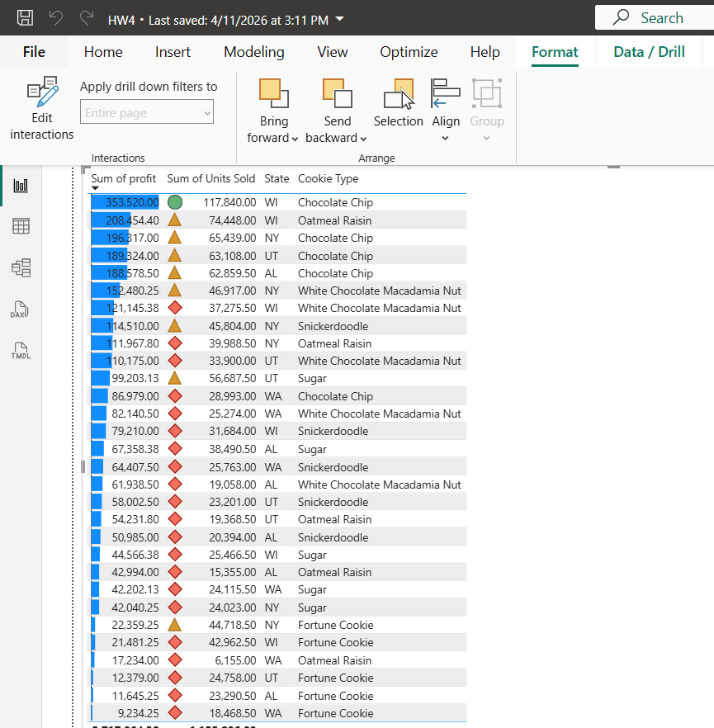
Task: Click the WA state cell in 25,274.00 row
Action: [x=273, y=414]
